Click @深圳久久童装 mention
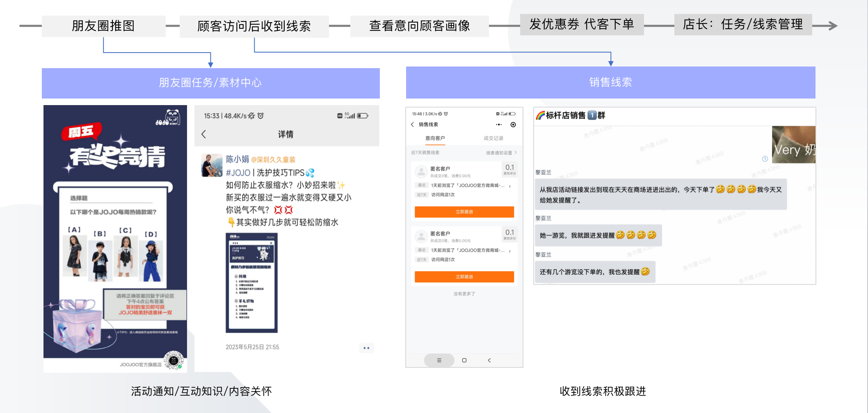The width and height of the screenshot is (868, 413). pyautogui.click(x=273, y=160)
